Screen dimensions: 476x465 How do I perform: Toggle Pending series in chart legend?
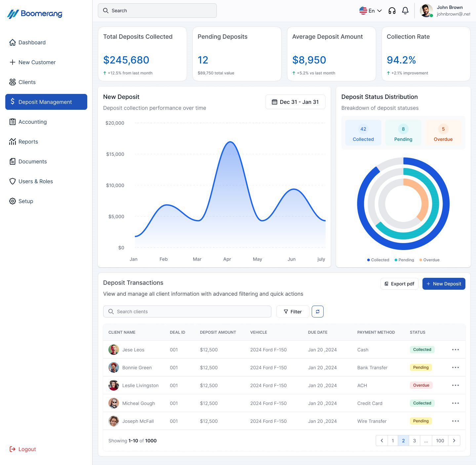coord(404,260)
